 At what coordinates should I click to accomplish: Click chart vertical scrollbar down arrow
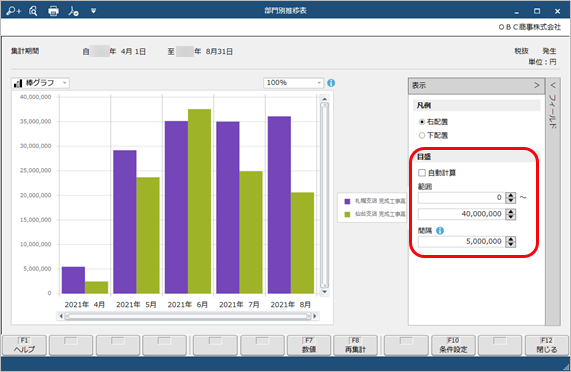(x=324, y=292)
